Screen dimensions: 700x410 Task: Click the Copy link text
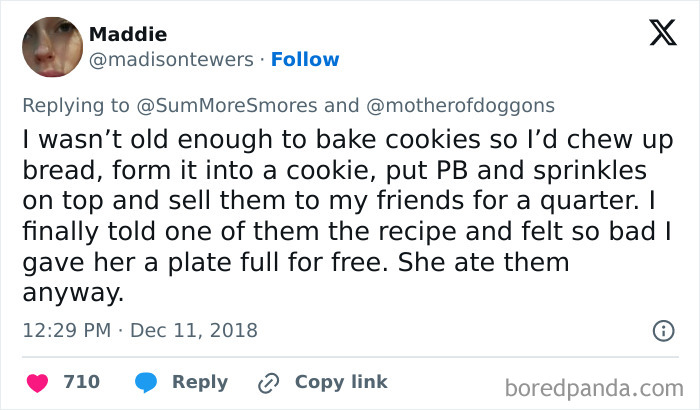[x=341, y=382]
